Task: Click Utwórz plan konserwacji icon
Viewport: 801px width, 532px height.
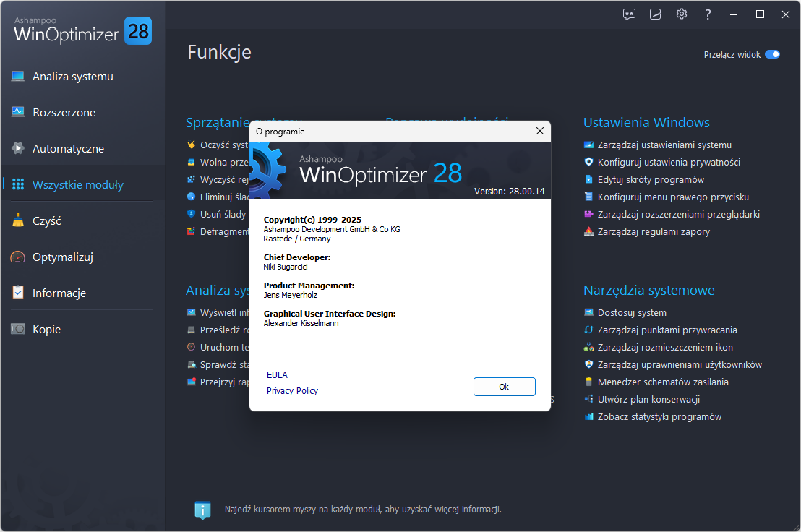Action: 588,399
